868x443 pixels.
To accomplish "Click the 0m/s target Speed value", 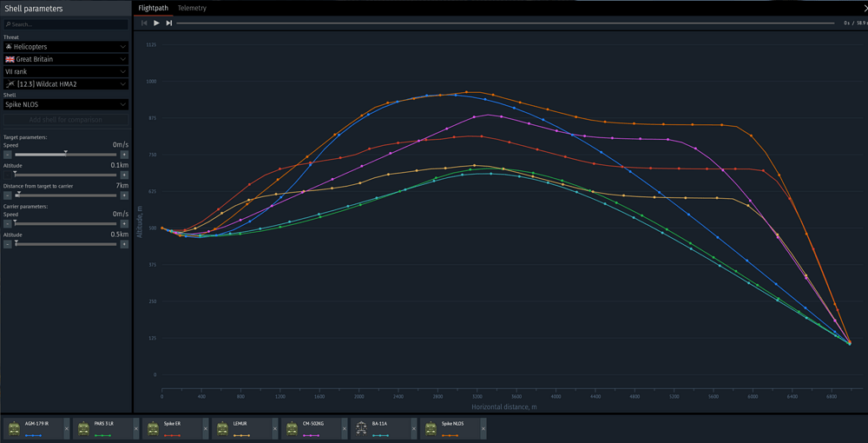I will click(x=121, y=144).
